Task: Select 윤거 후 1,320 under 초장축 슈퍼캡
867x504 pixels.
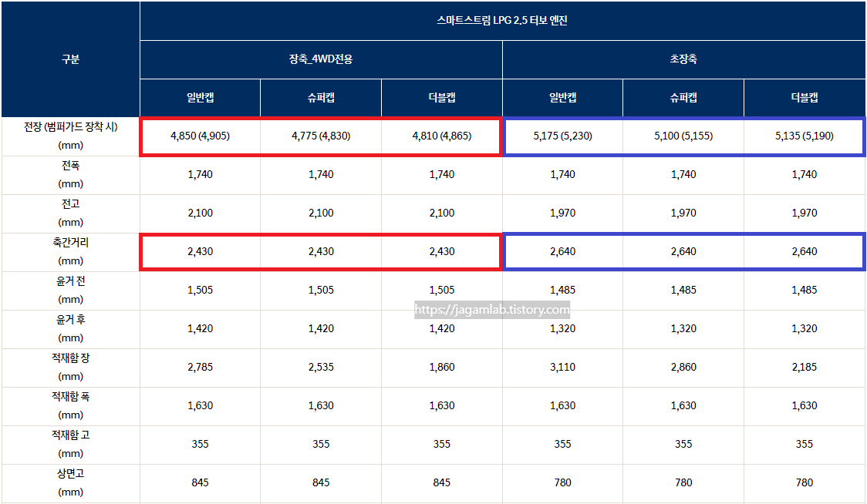Action: [683, 329]
